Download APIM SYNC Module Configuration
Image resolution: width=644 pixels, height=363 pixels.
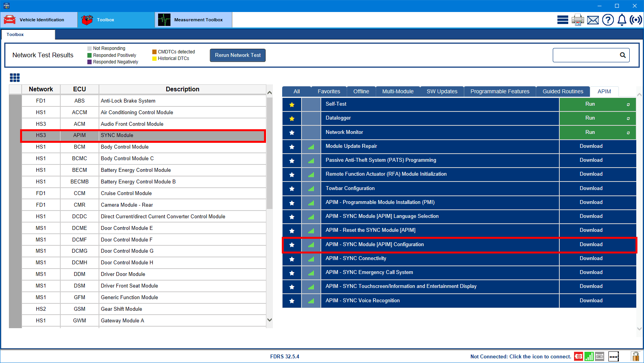591,245
